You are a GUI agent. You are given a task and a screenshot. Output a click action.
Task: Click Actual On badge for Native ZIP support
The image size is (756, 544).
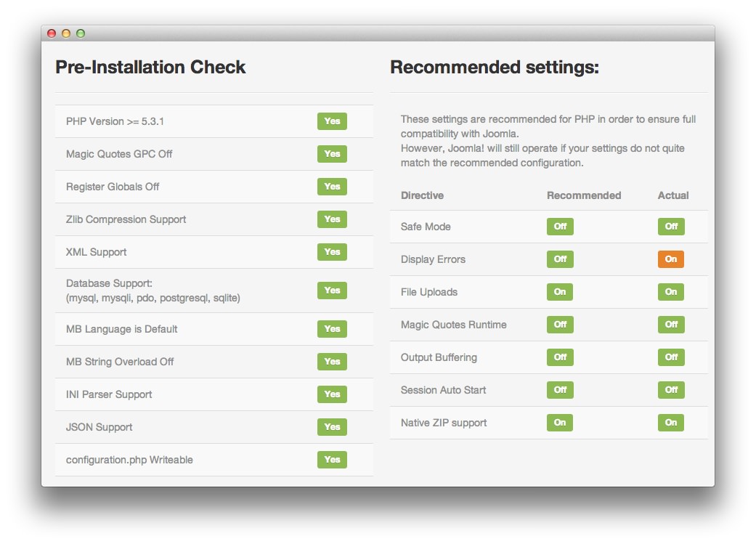tap(671, 423)
